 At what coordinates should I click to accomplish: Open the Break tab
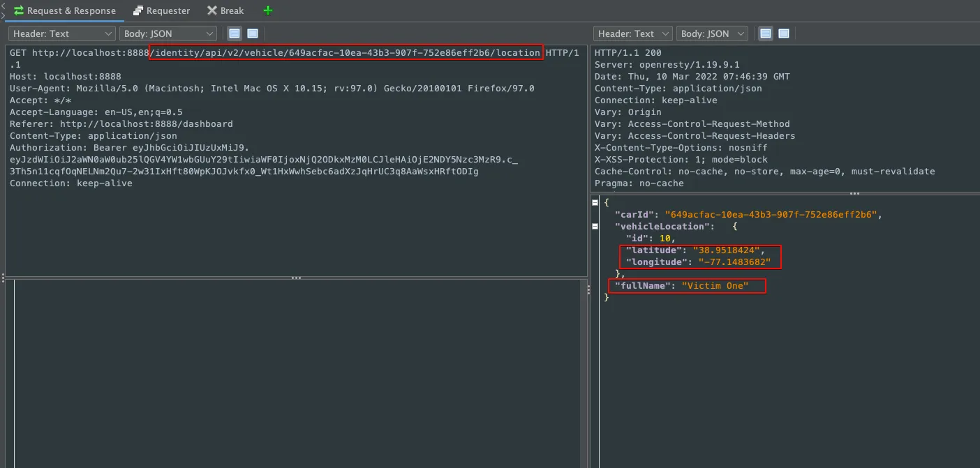225,10
